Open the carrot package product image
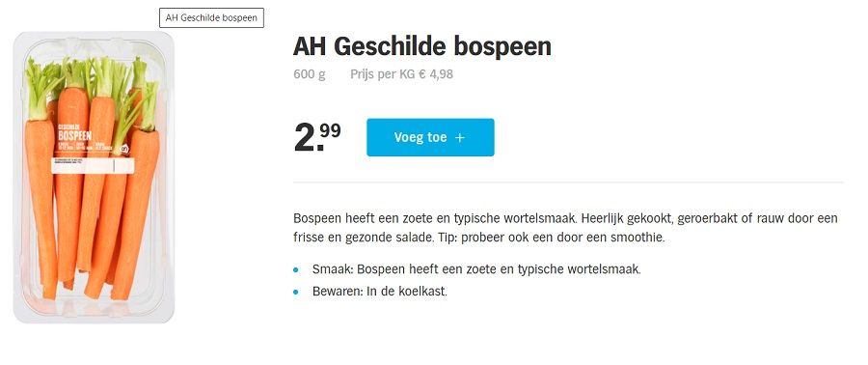Viewport: 868px width, 365px height. coord(94,178)
